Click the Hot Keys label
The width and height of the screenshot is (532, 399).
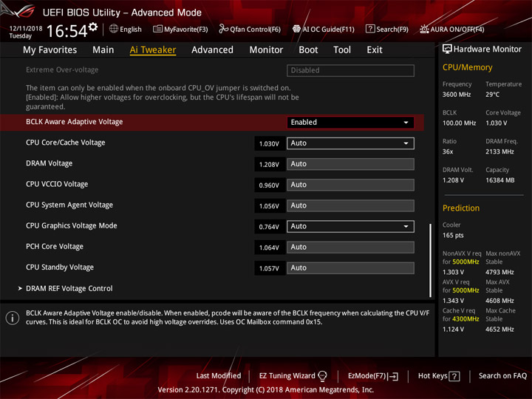tap(432, 375)
